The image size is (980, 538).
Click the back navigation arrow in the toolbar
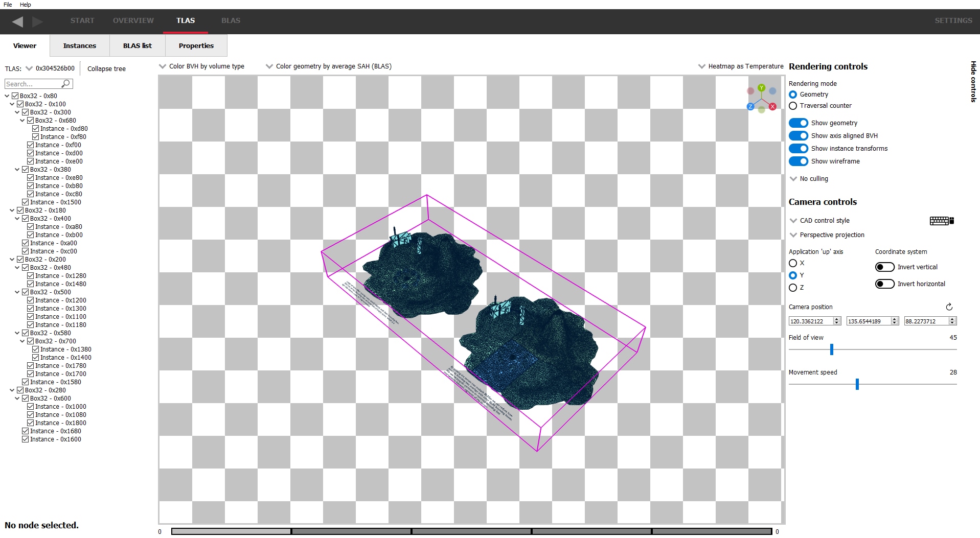[18, 21]
